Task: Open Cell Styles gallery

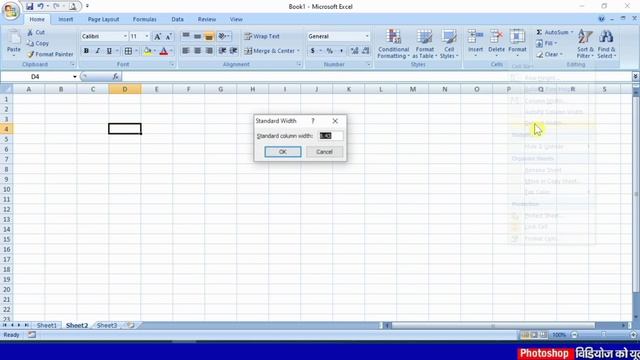Action: [x=449, y=44]
